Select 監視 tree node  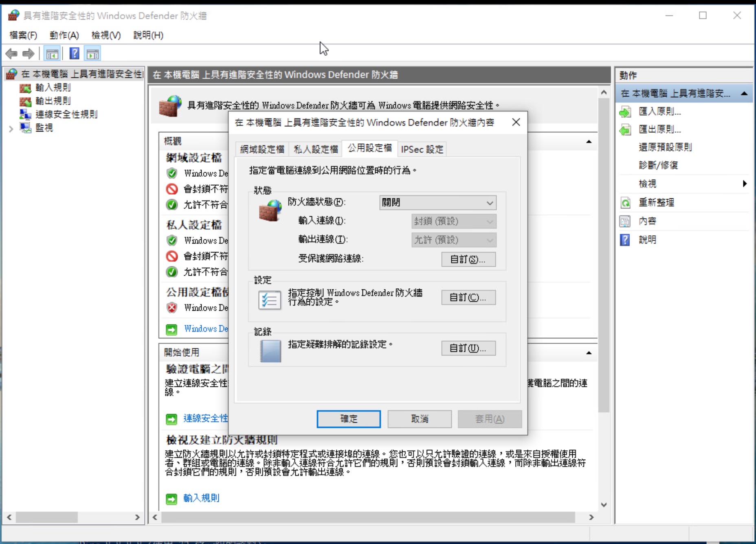tap(44, 128)
